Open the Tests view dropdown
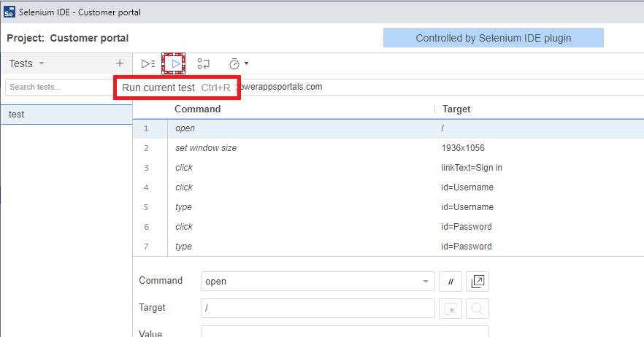 click(26, 63)
